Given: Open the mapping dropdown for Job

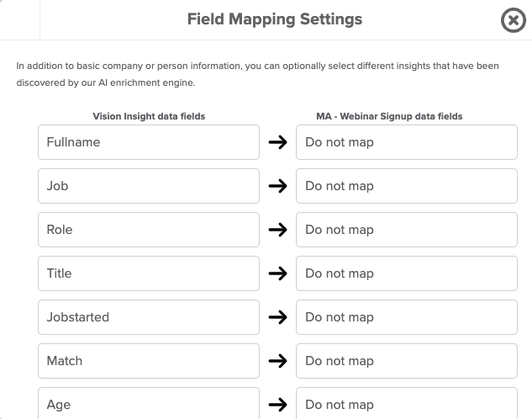Looking at the screenshot, I should click(407, 186).
